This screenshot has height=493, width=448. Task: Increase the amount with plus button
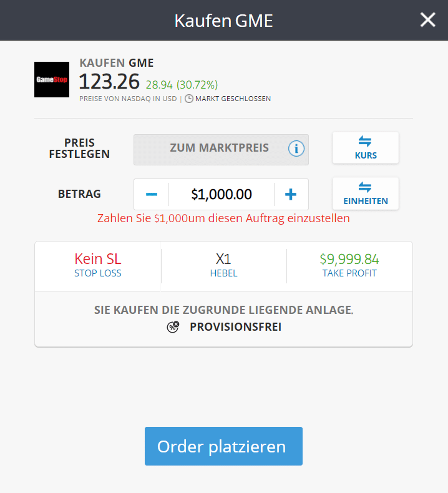[291, 194]
